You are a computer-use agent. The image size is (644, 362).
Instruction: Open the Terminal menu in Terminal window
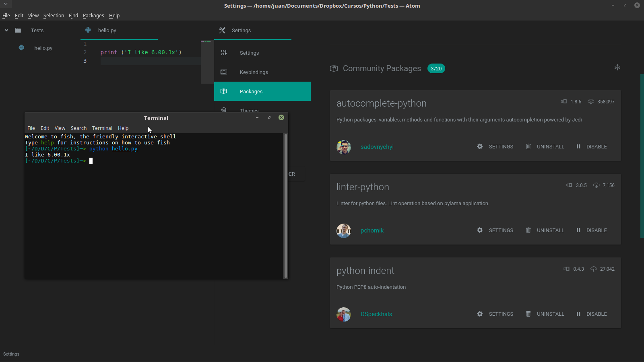[x=102, y=128]
